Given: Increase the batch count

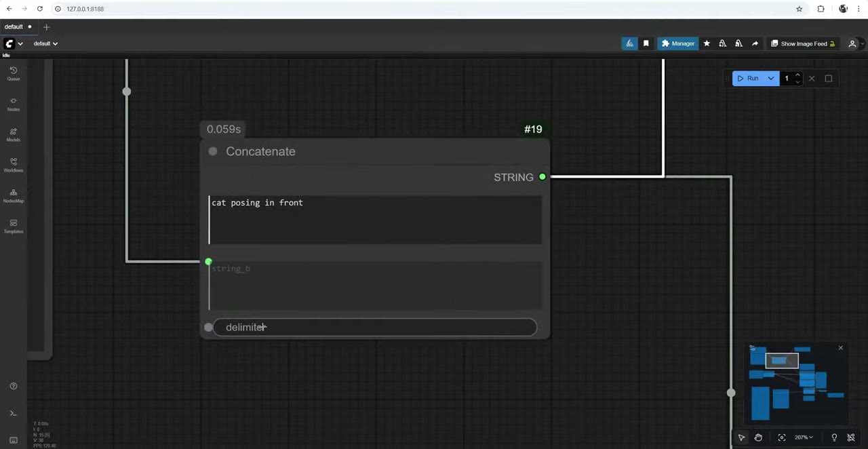Looking at the screenshot, I should (797, 75).
